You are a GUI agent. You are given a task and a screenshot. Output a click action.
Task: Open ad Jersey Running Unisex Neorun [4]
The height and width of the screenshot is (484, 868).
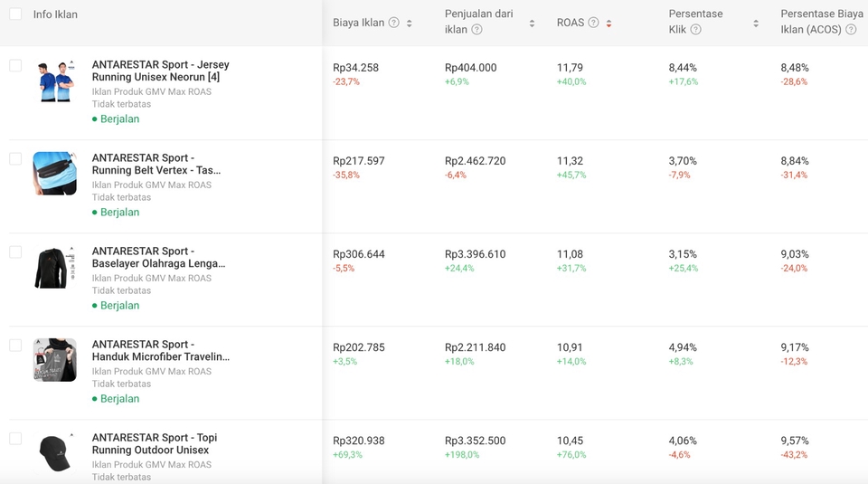pos(161,71)
